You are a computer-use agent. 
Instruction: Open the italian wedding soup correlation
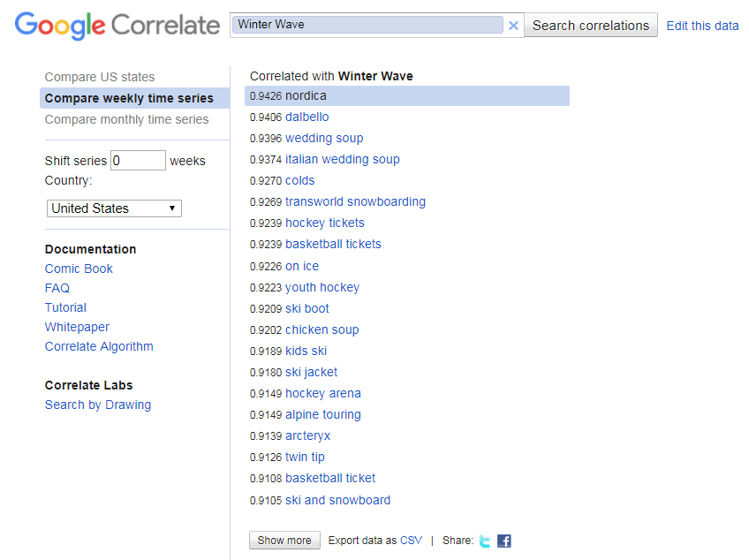(343, 159)
